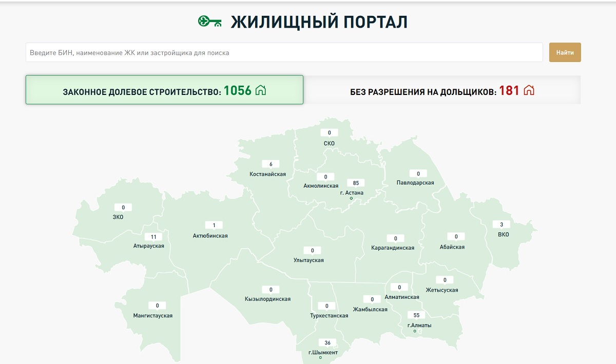Click the Павлодарская region label
Viewport: 616px width, 364px height.
coord(415,183)
